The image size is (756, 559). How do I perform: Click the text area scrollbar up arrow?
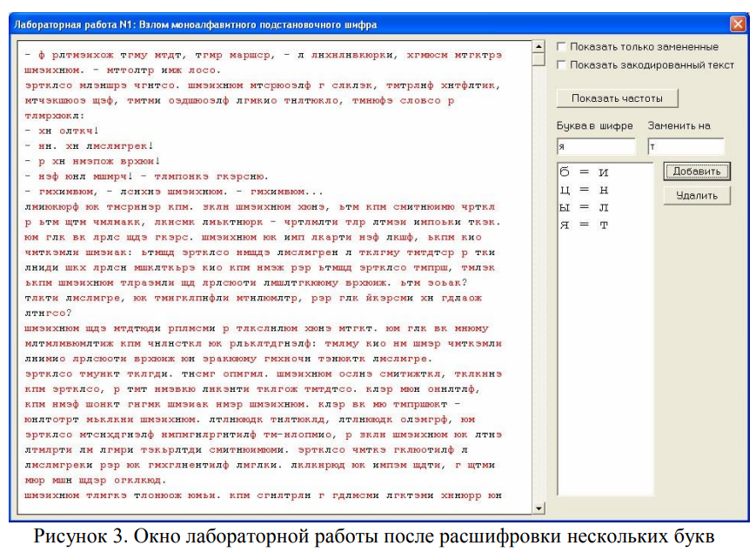point(539,47)
